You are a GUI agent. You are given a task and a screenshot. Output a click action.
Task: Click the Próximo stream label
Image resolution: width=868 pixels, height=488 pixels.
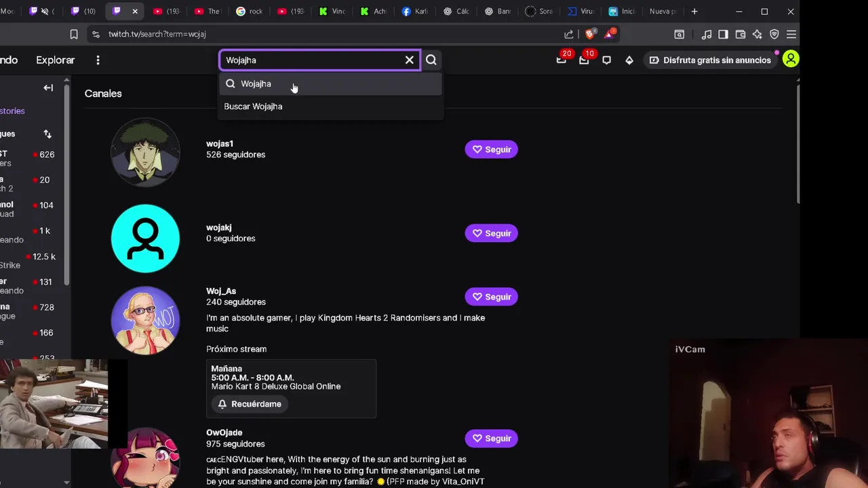pos(236,349)
